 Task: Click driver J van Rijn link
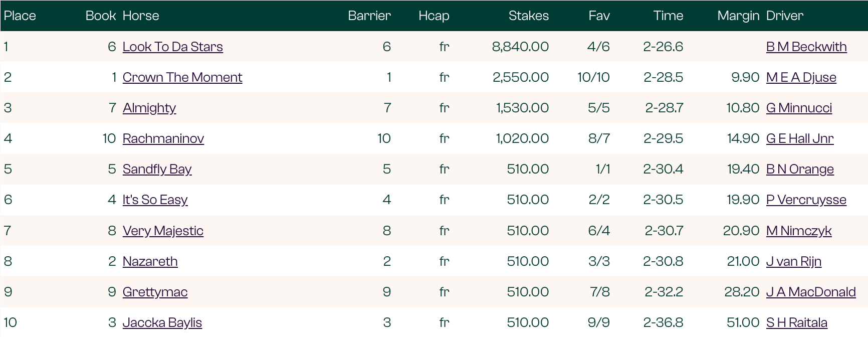click(793, 261)
